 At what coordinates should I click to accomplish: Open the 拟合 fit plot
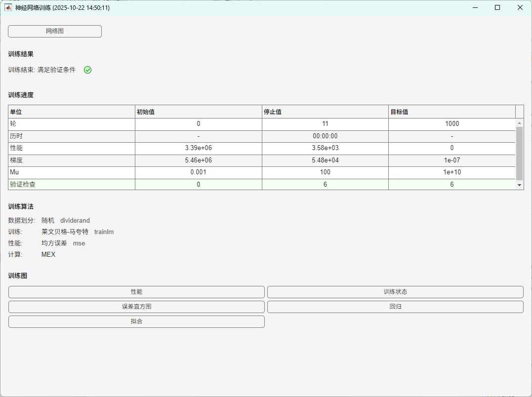(136, 321)
